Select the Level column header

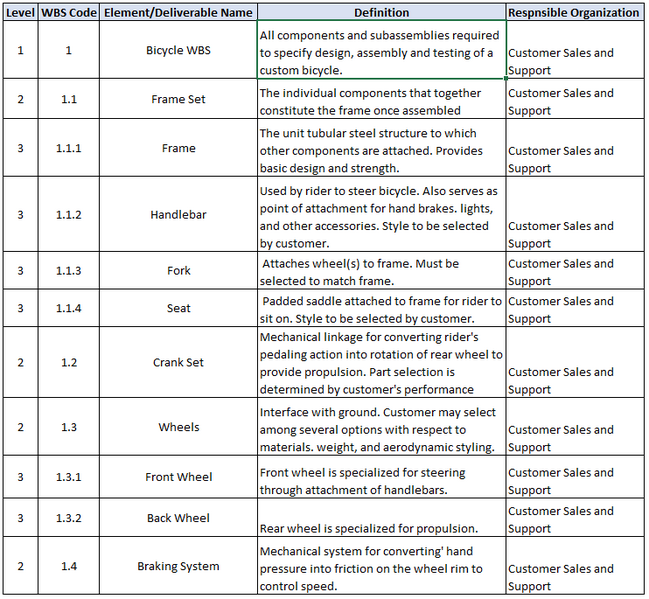click(x=20, y=12)
